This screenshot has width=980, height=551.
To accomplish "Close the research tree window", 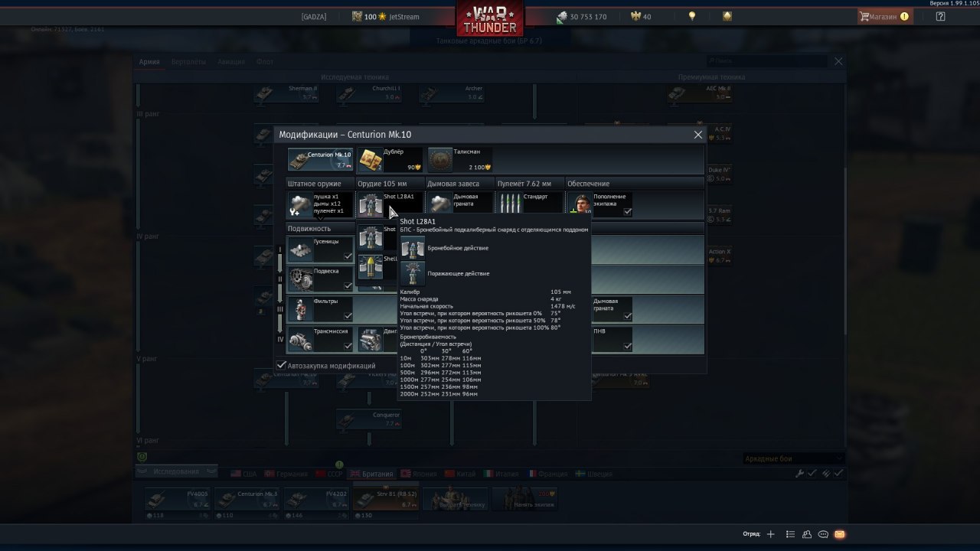I will point(838,61).
